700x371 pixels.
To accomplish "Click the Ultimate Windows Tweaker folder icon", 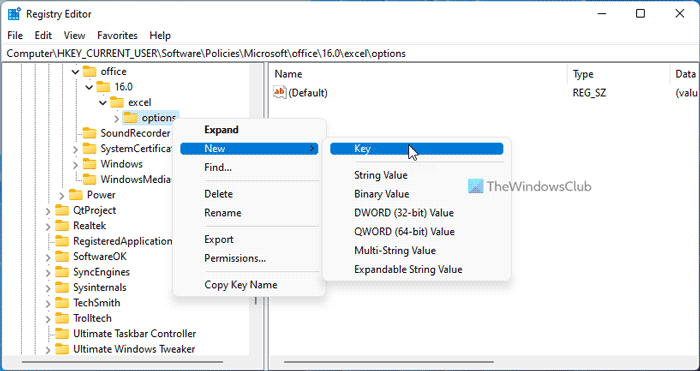I will [62, 349].
